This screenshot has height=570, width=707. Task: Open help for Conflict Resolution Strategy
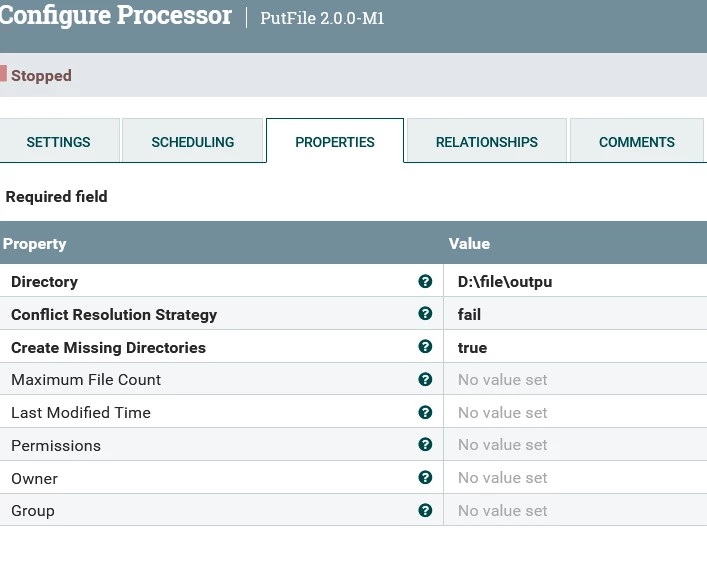425,313
